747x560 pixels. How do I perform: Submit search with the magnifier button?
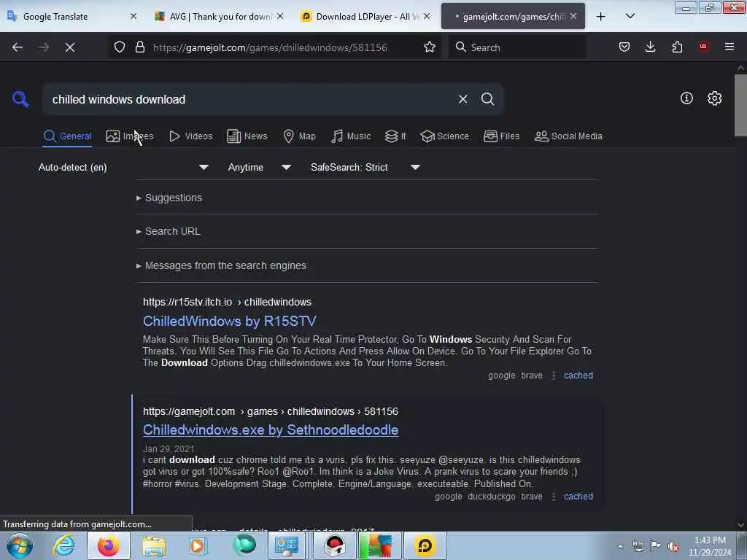487,99
